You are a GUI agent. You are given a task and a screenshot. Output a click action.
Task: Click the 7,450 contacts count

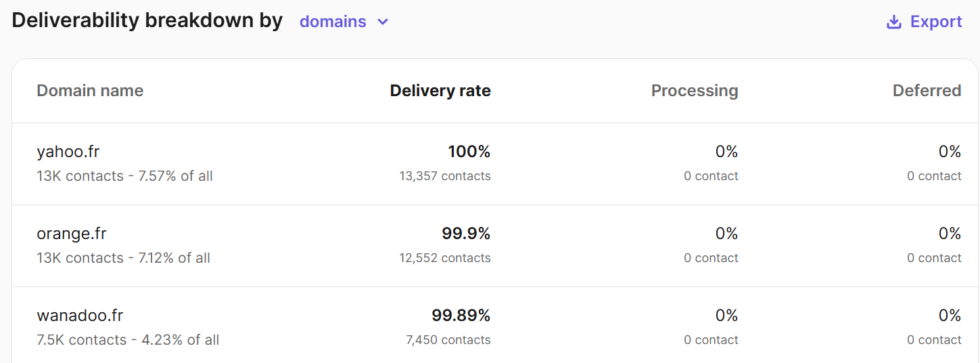448,340
